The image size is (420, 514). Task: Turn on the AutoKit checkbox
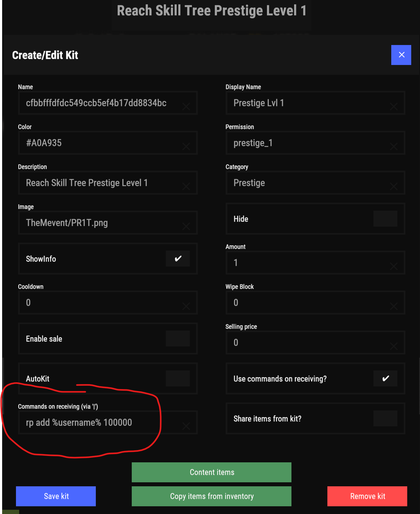[x=178, y=378]
